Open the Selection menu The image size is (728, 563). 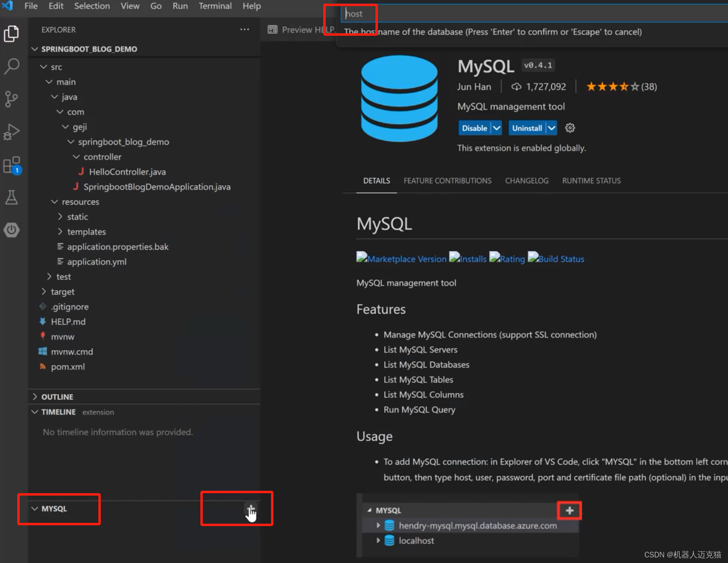click(92, 6)
